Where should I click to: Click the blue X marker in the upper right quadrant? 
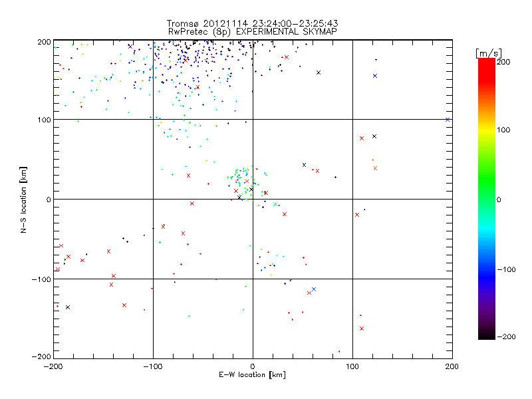click(x=375, y=76)
